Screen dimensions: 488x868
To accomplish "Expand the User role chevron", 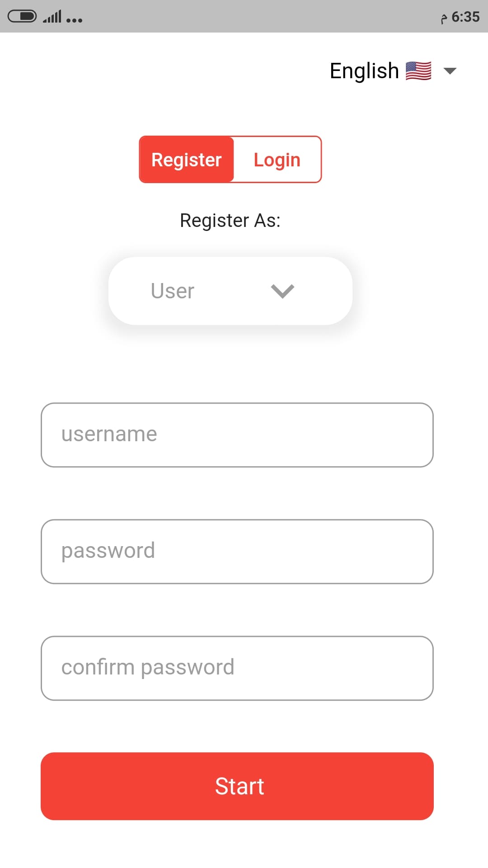I will point(282,291).
